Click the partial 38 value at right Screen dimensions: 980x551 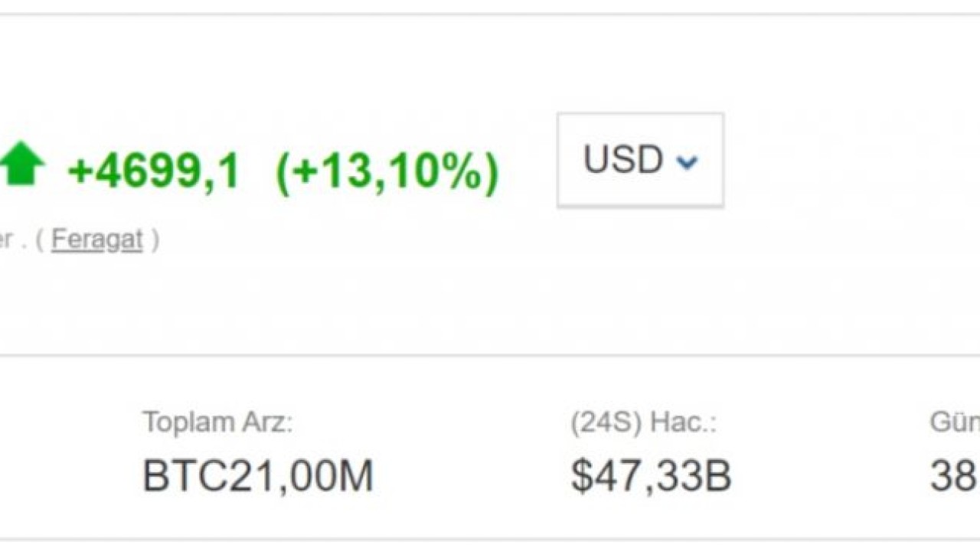pyautogui.click(x=953, y=476)
